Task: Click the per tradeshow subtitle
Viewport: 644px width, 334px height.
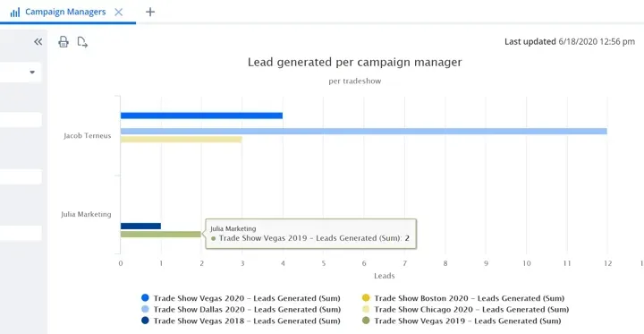Action: [x=355, y=81]
